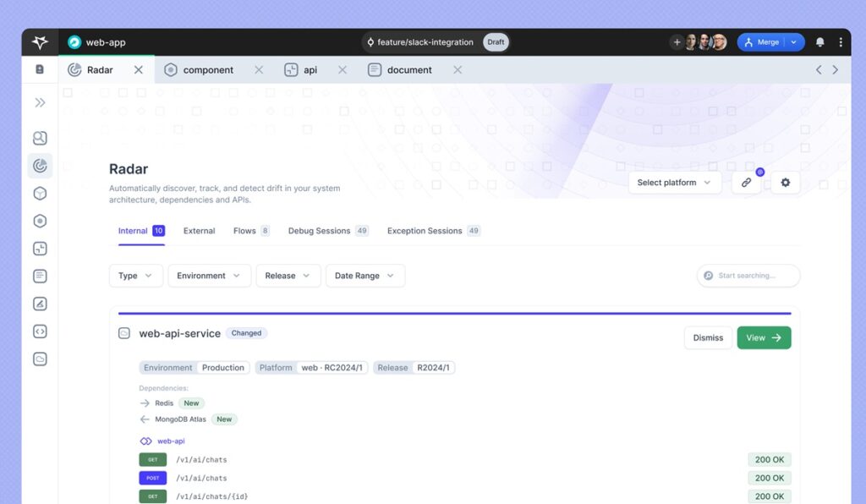This screenshot has width=866, height=504.
Task: Switch to the document tab
Action: 400,69
